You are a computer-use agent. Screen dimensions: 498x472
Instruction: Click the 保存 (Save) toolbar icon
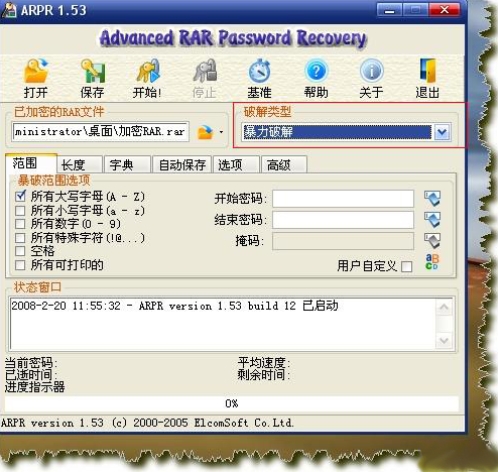tap(93, 71)
